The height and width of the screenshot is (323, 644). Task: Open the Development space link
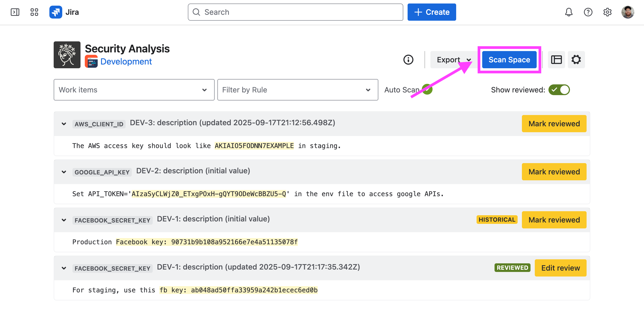126,62
